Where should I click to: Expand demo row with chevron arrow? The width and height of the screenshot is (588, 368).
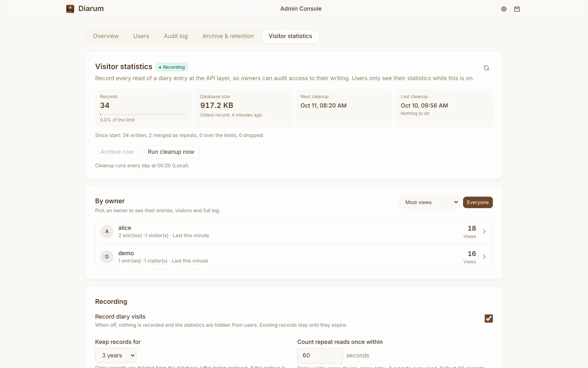(x=484, y=257)
